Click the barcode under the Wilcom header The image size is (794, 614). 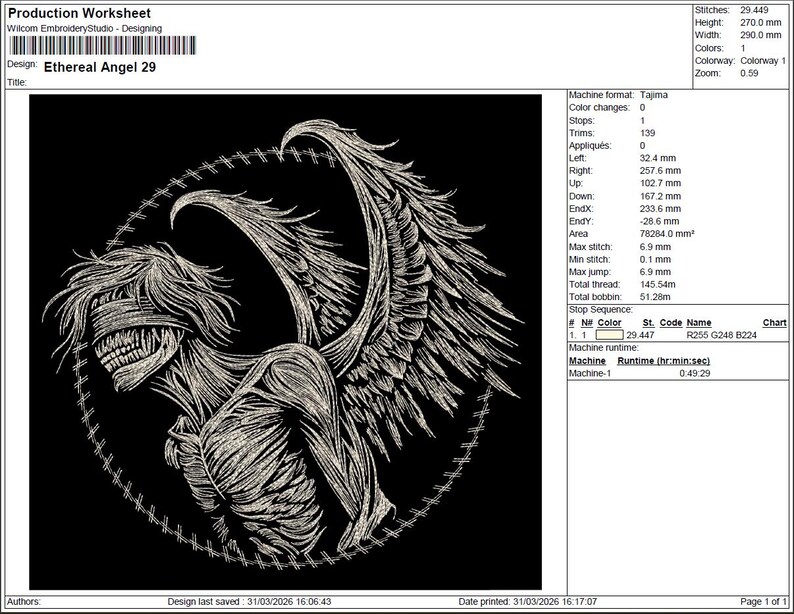(102, 46)
